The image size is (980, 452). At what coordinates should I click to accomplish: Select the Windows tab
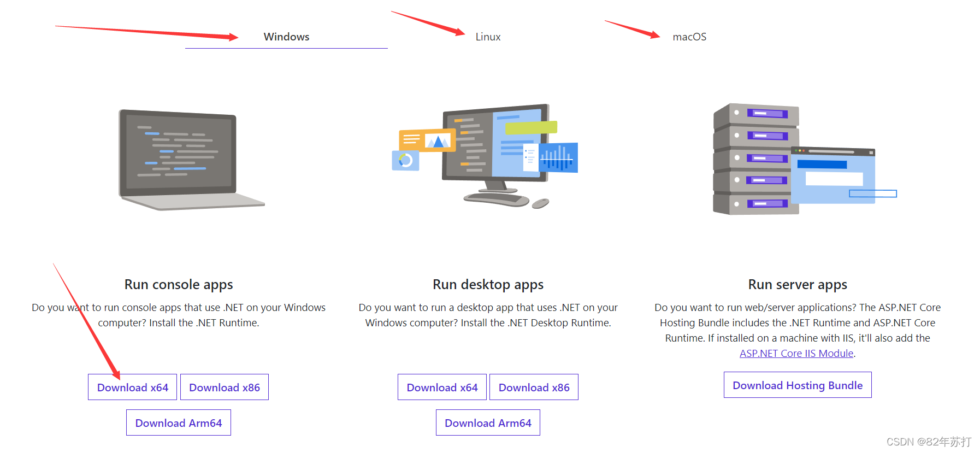click(286, 37)
